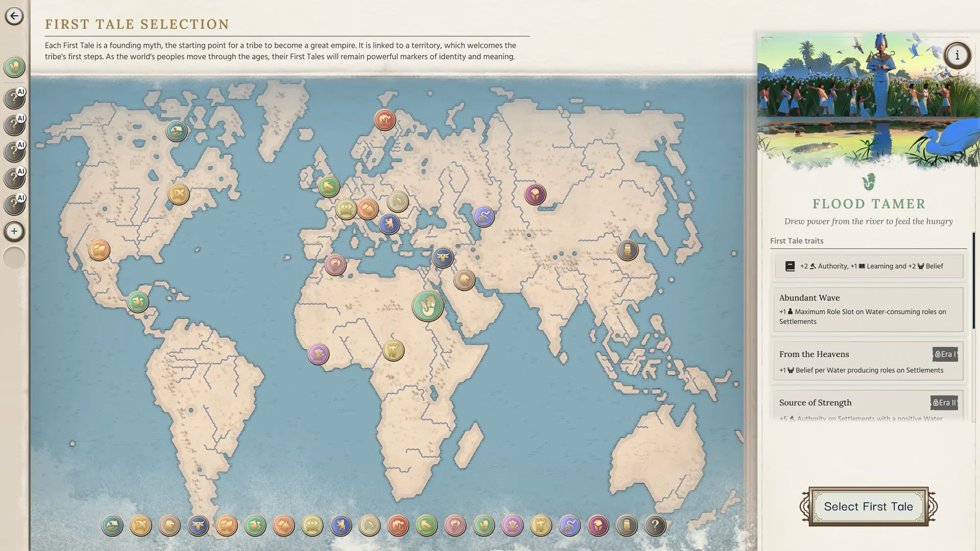Choose the statue icon in the bottom tale row
980x551 pixels.
pos(627,525)
